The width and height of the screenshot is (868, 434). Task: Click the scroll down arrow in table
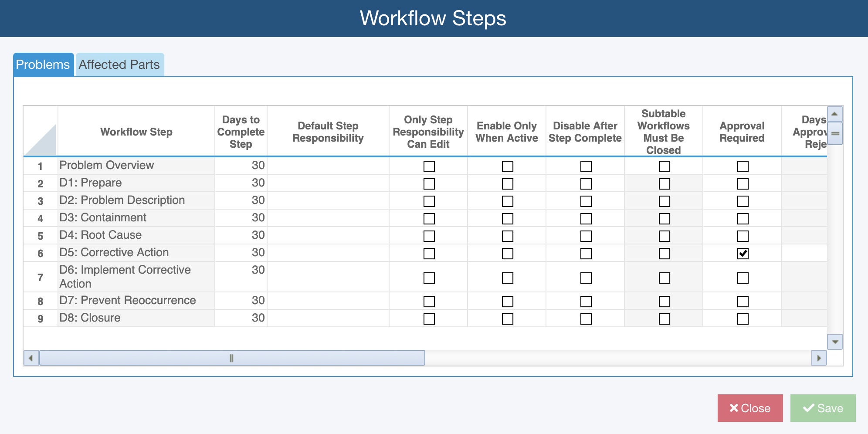point(834,342)
